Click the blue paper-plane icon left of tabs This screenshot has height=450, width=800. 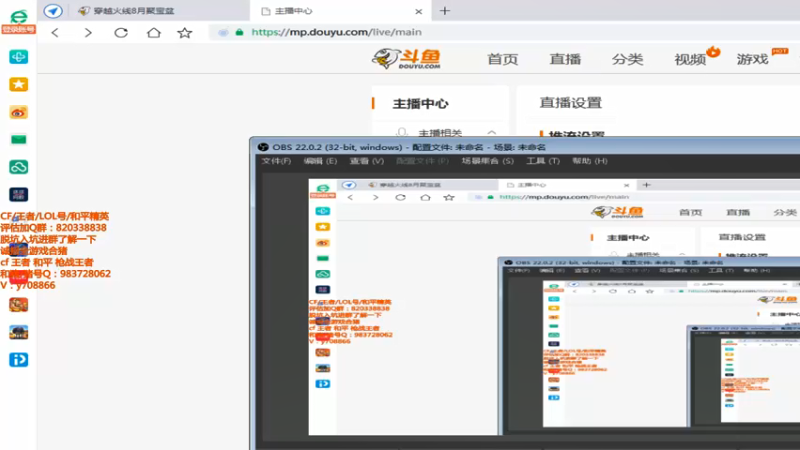pyautogui.click(x=53, y=11)
